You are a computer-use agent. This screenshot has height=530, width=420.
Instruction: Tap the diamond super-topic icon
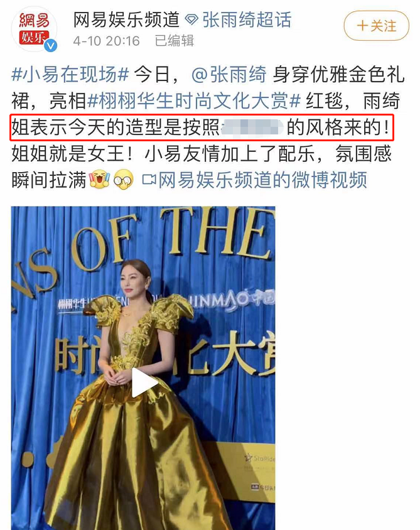(x=191, y=19)
